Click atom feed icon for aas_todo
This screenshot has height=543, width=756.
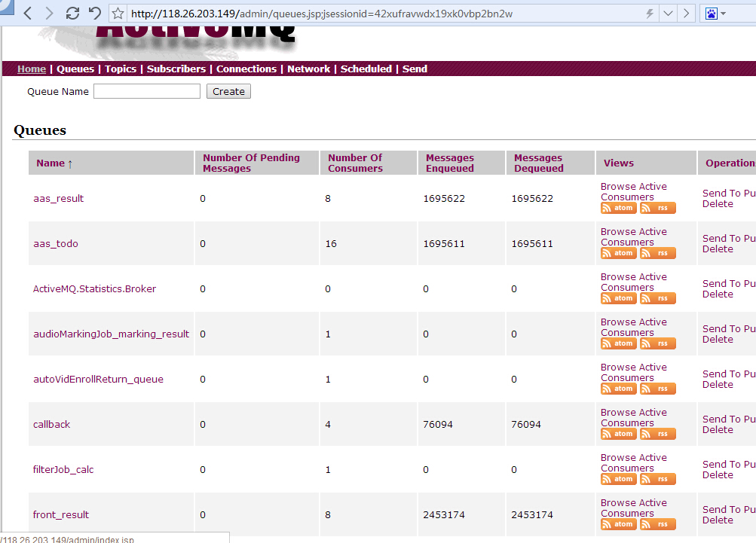coord(619,253)
